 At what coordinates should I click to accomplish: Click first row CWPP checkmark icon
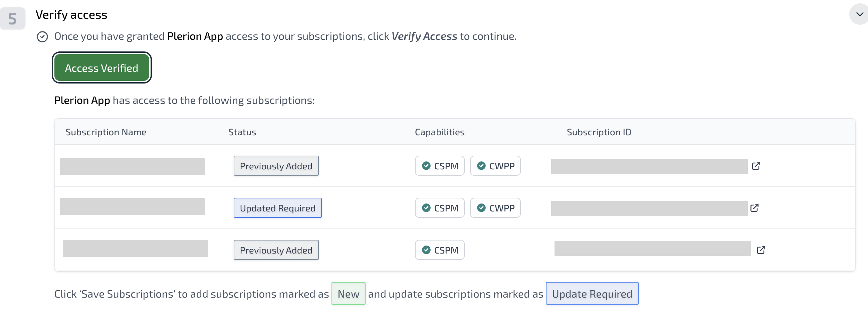(481, 166)
